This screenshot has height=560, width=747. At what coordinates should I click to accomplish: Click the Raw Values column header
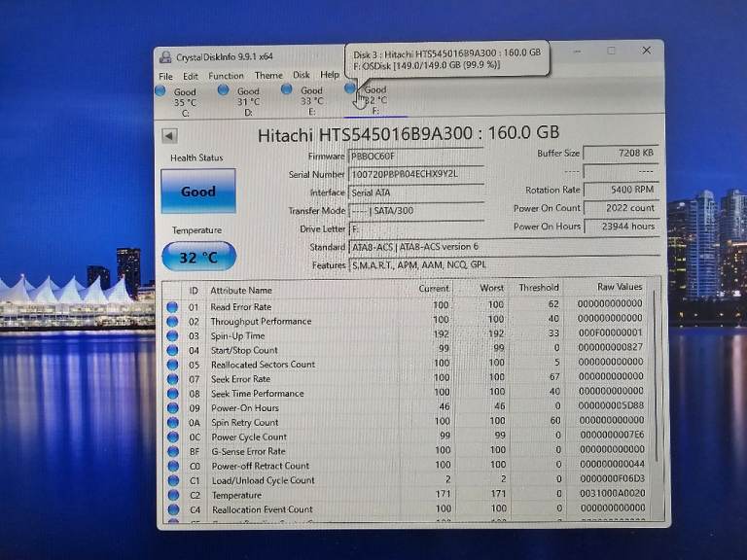[620, 287]
